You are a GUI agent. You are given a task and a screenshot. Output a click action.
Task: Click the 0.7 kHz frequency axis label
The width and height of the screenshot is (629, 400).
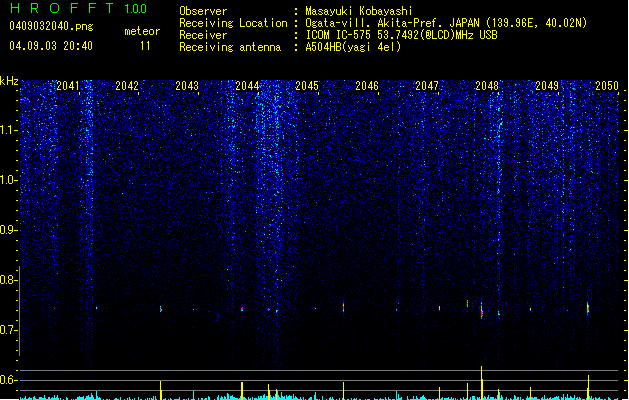(x=8, y=330)
